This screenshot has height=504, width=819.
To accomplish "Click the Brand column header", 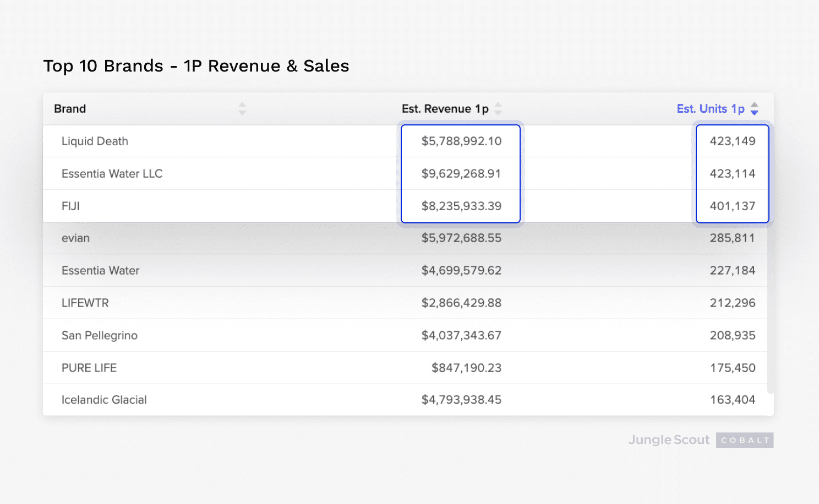I will pyautogui.click(x=70, y=109).
